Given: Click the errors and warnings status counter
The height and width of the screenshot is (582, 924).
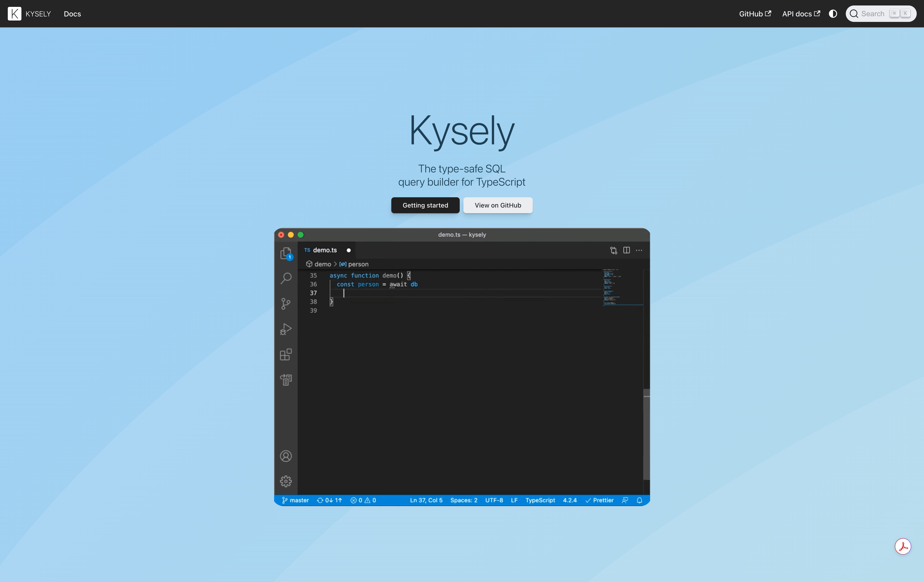Looking at the screenshot, I should tap(363, 501).
